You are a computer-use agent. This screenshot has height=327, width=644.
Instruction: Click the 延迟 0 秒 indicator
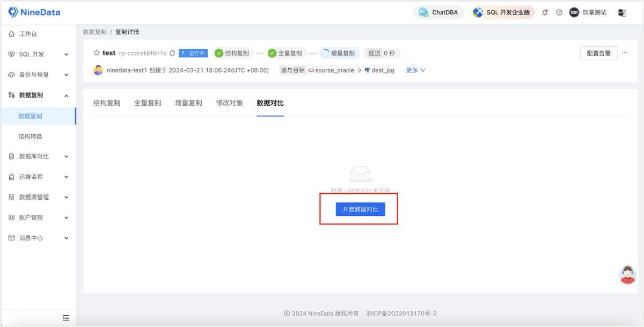coord(382,53)
